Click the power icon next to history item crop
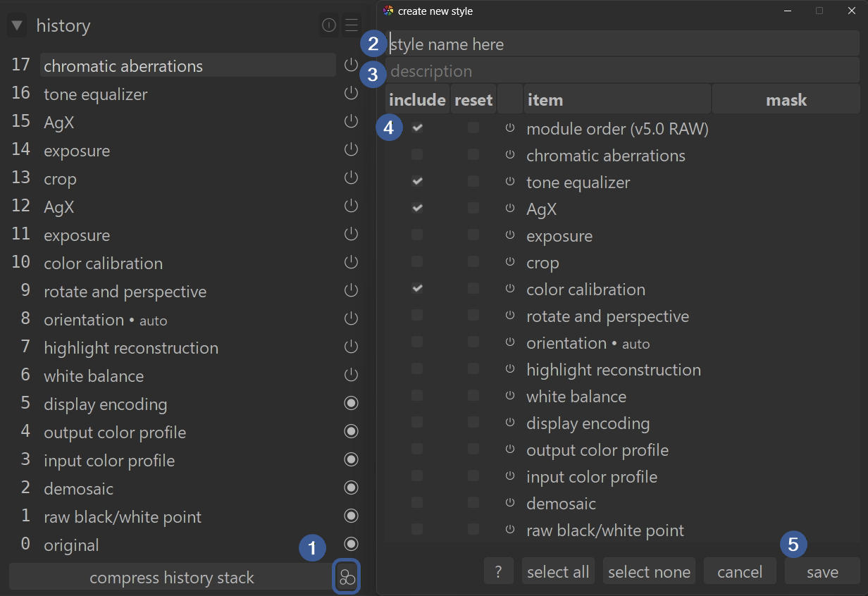 point(351,178)
